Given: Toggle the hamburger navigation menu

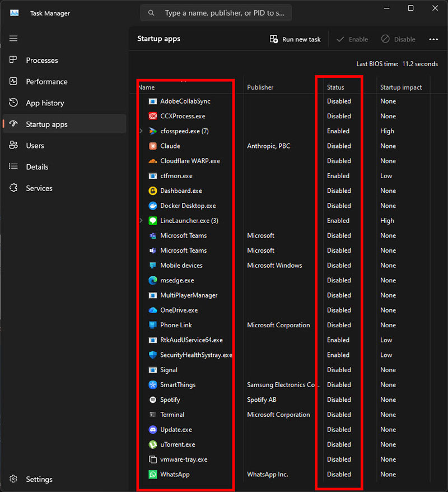Looking at the screenshot, I should (x=13, y=39).
